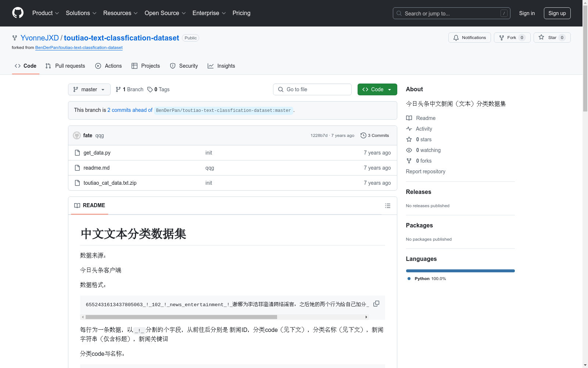The width and height of the screenshot is (588, 368).
Task: Click the Sign up button
Action: coord(557,13)
